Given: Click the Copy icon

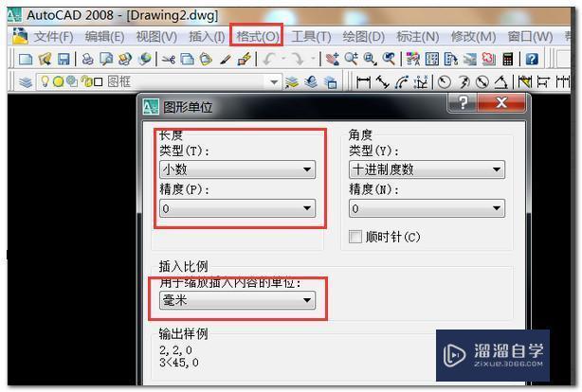Looking at the screenshot, I should pyautogui.click(x=188, y=59).
